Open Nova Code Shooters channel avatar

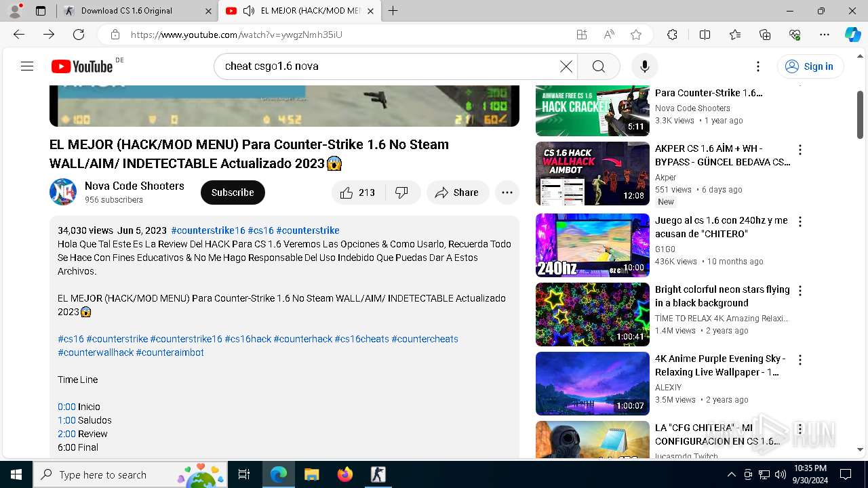pos(63,192)
